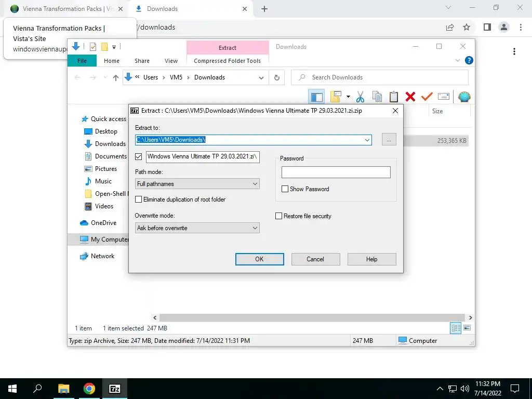Viewport: 532px width, 399px height.
Task: Open the Classic Shell settings shell icon
Action: tap(464, 97)
